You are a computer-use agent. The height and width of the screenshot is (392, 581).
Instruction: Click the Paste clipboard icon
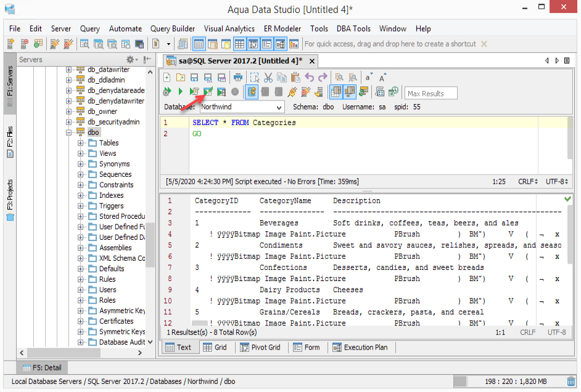point(295,78)
